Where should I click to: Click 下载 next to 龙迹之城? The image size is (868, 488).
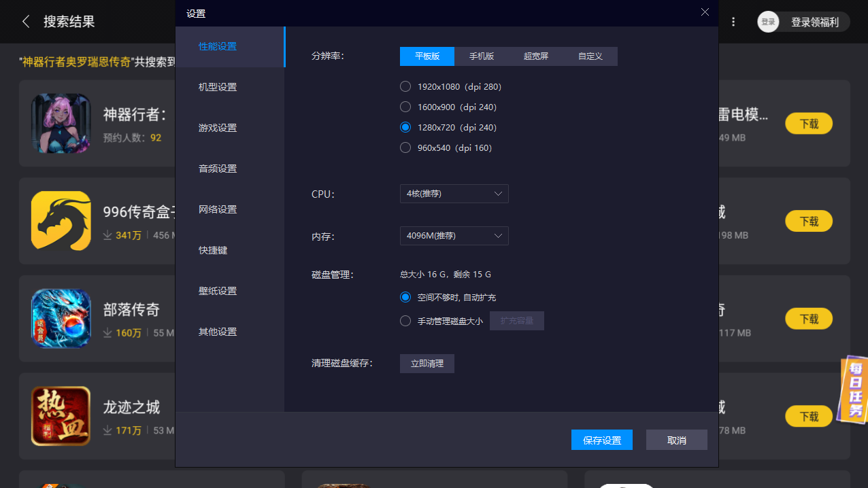click(x=809, y=416)
